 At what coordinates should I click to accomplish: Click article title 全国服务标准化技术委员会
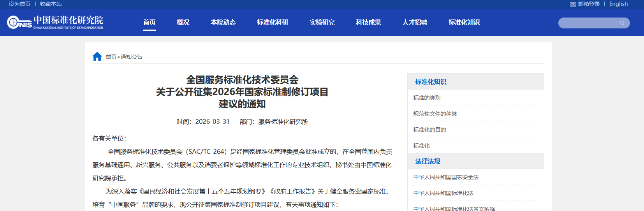[x=242, y=80]
